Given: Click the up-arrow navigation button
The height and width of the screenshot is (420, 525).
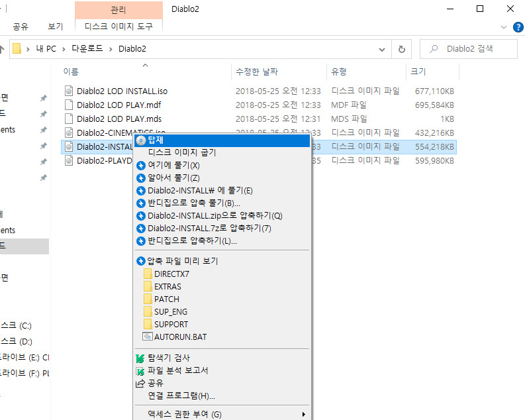Looking at the screenshot, I should pos(2,50).
